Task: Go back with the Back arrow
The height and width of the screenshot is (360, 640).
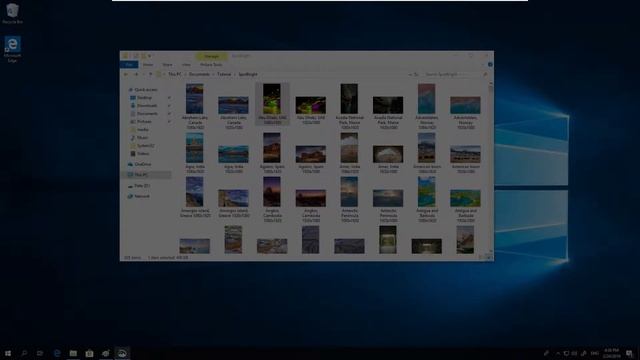Action: [x=126, y=74]
